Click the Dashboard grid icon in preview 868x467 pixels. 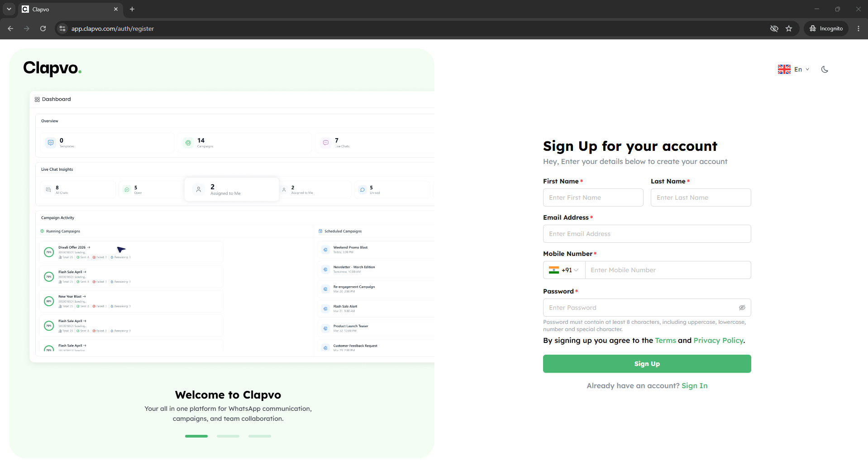click(x=37, y=99)
